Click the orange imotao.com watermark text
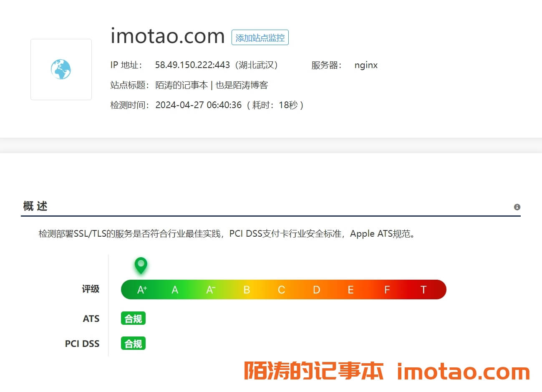The height and width of the screenshot is (392, 542). point(463,371)
